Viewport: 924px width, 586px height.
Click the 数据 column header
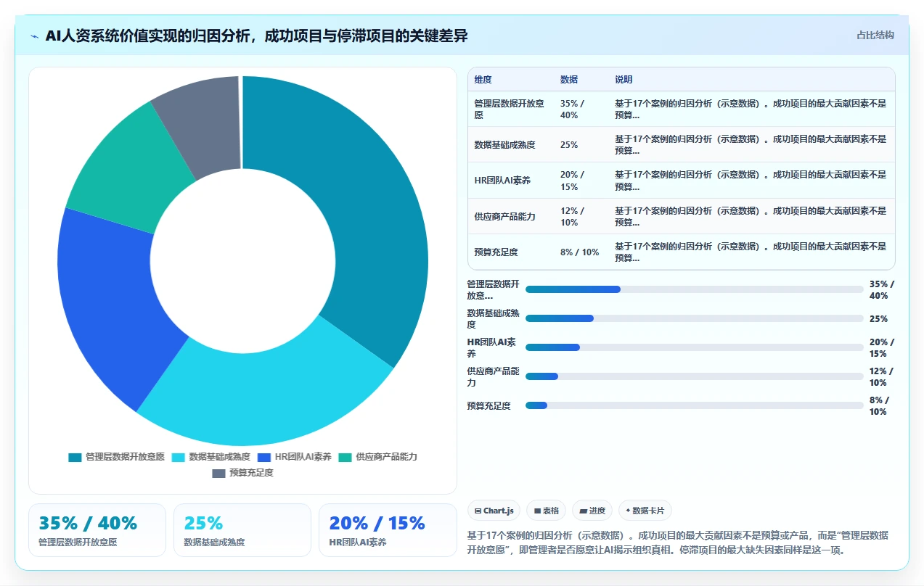pos(569,80)
